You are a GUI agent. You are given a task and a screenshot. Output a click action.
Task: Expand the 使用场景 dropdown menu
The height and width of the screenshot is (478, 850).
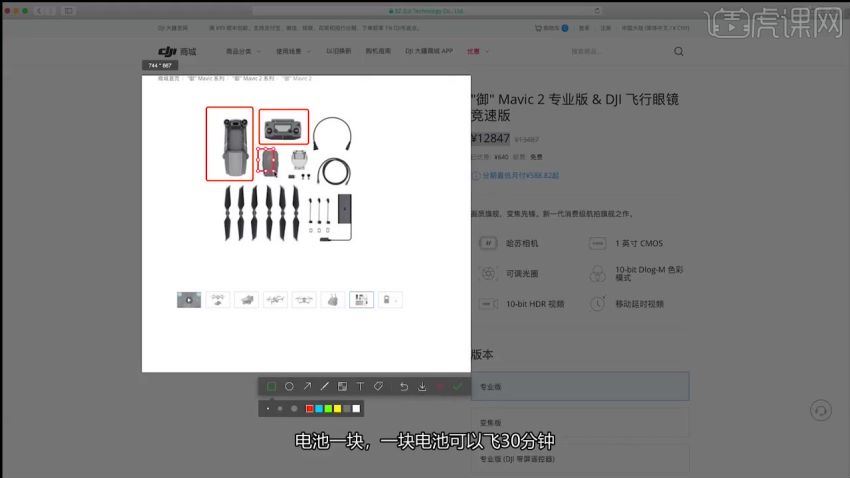pos(293,51)
